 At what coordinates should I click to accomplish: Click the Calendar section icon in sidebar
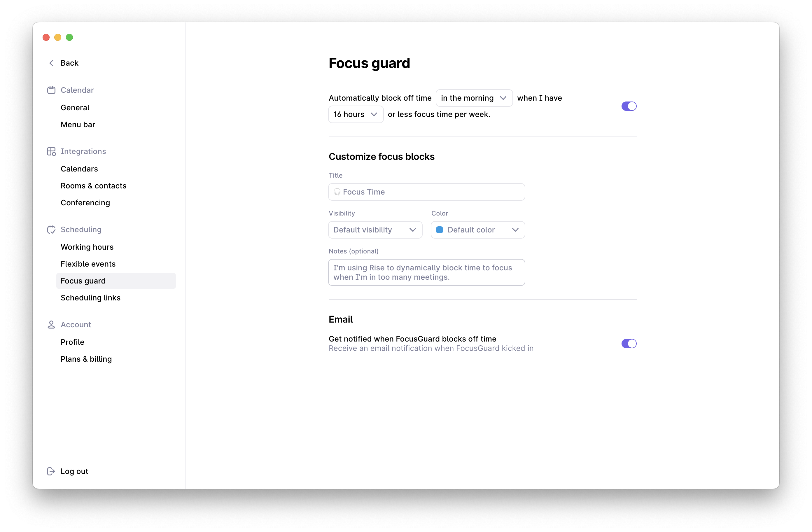point(51,90)
